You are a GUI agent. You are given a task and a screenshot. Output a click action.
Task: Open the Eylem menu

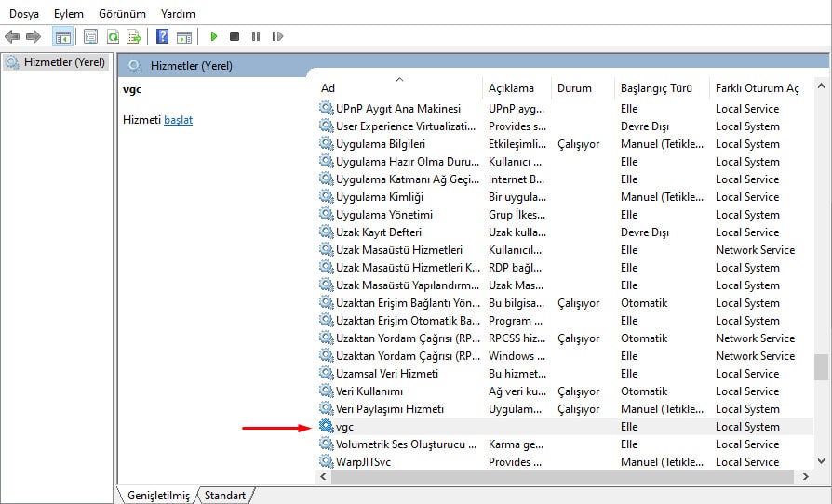[x=69, y=14]
